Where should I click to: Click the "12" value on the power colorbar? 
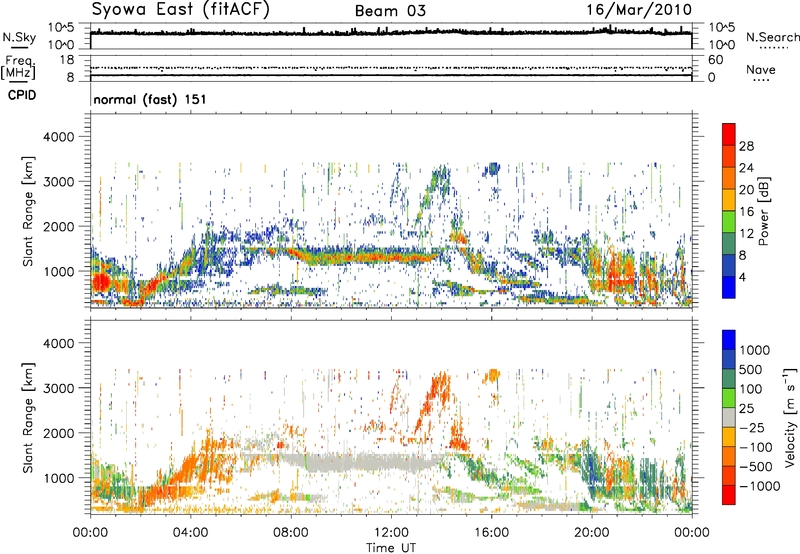(x=746, y=234)
